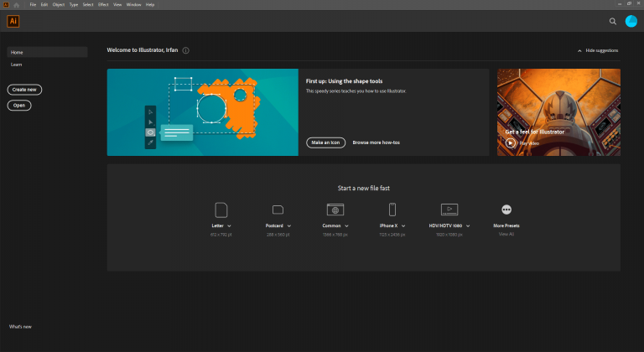The width and height of the screenshot is (644, 352).
Task: Open the shape tools tutorial thumbnail
Action: [x=202, y=112]
